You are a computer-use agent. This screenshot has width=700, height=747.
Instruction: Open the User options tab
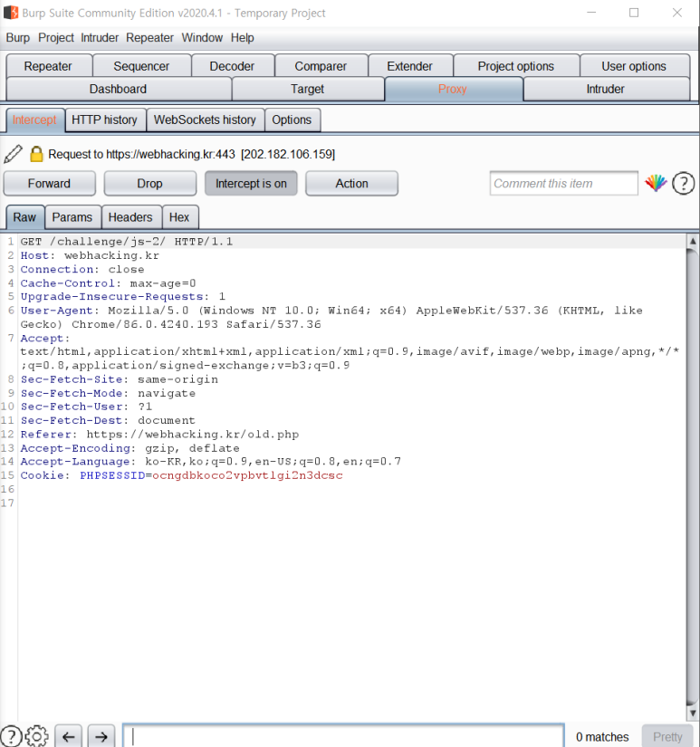click(x=634, y=66)
